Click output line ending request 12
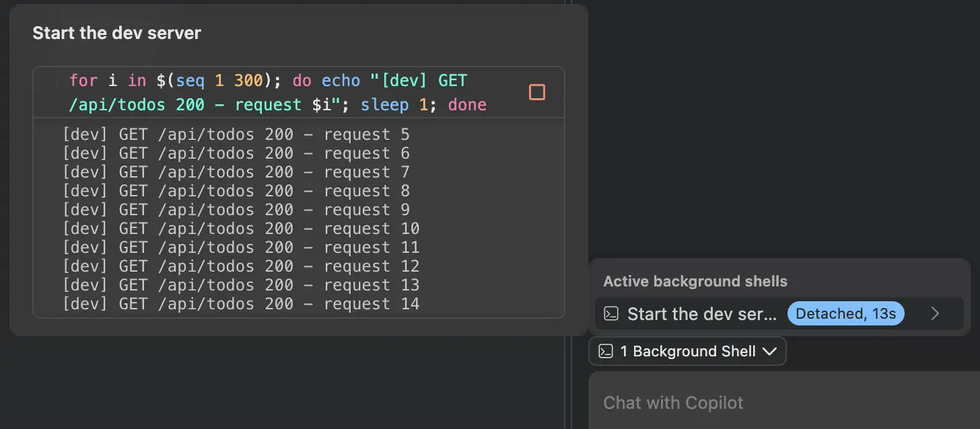The width and height of the screenshot is (980, 429). click(x=241, y=266)
